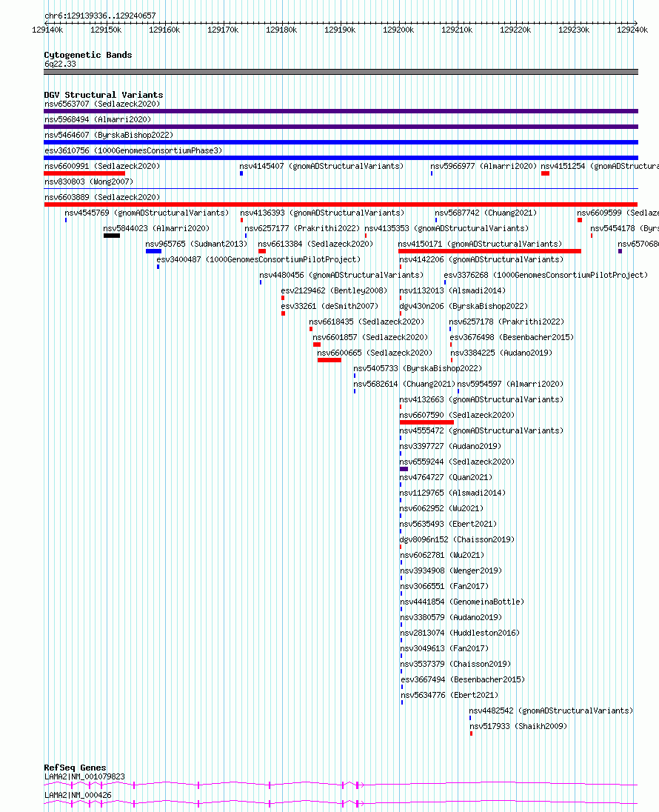This screenshot has width=659, height=812.
Task: Click the dgv430n206 (ByrskaBishop2022) label
Action: point(464,306)
